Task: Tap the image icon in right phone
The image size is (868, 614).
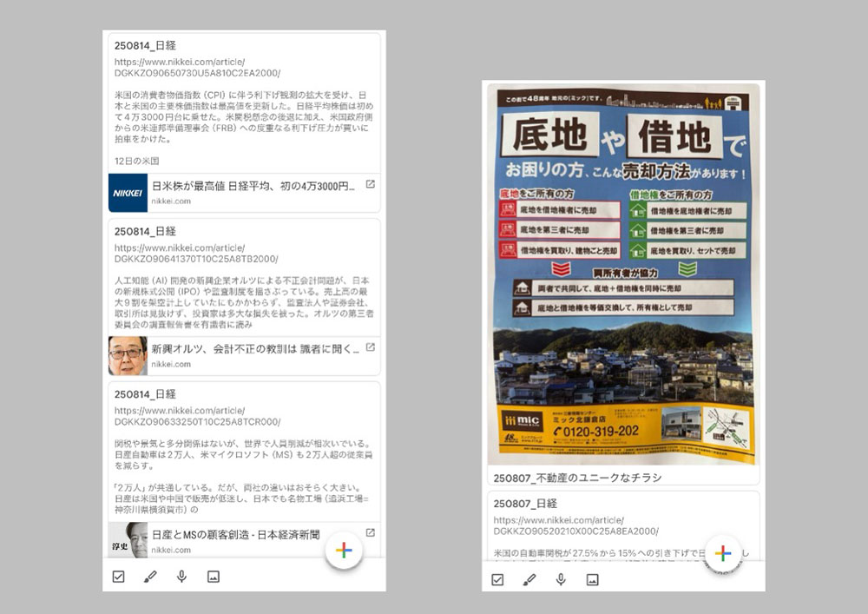Action: pos(592,579)
